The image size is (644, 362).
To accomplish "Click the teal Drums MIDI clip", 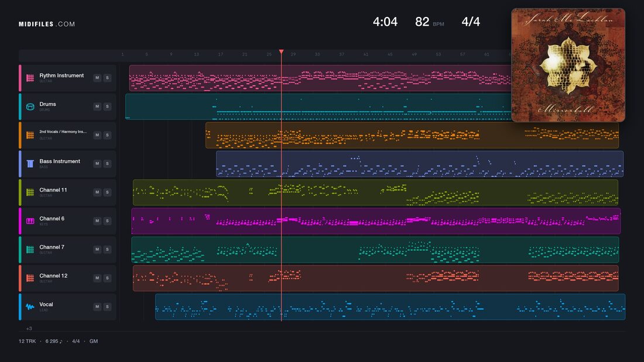I will pyautogui.click(x=318, y=106).
